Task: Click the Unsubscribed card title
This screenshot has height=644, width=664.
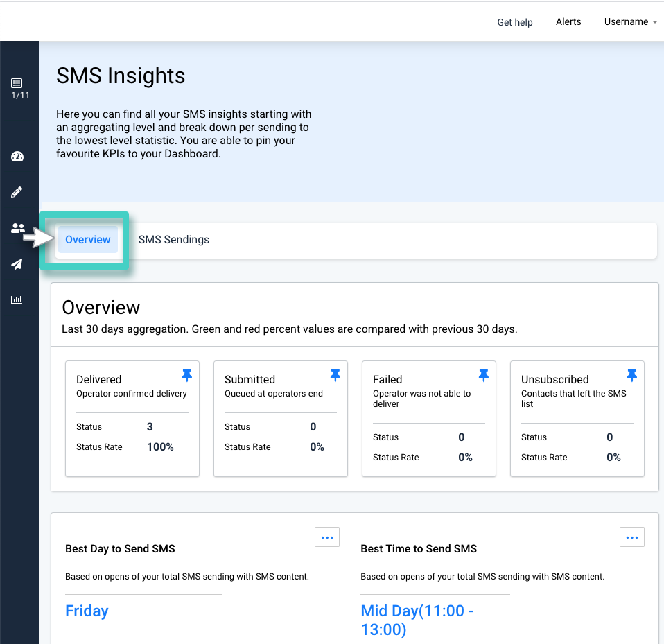Action: click(x=554, y=379)
